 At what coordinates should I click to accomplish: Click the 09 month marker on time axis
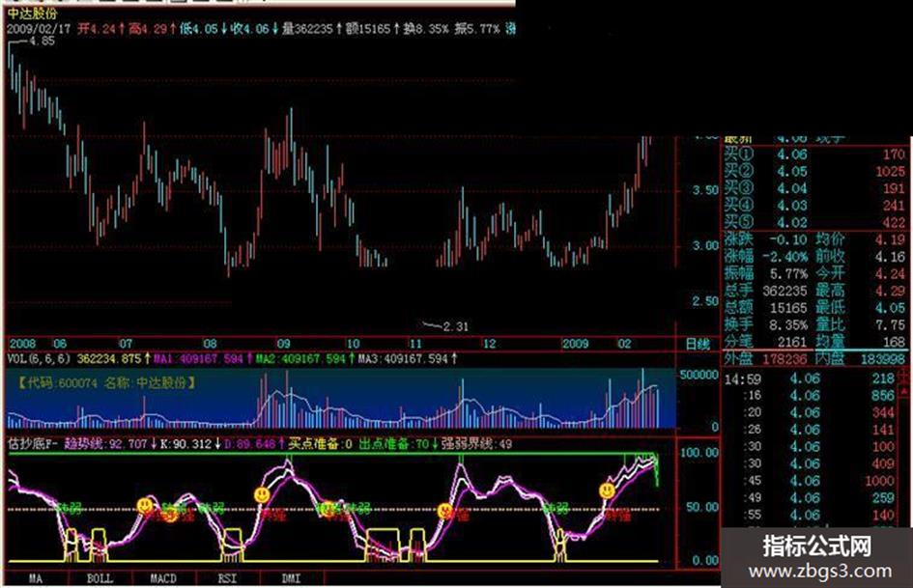point(283,344)
